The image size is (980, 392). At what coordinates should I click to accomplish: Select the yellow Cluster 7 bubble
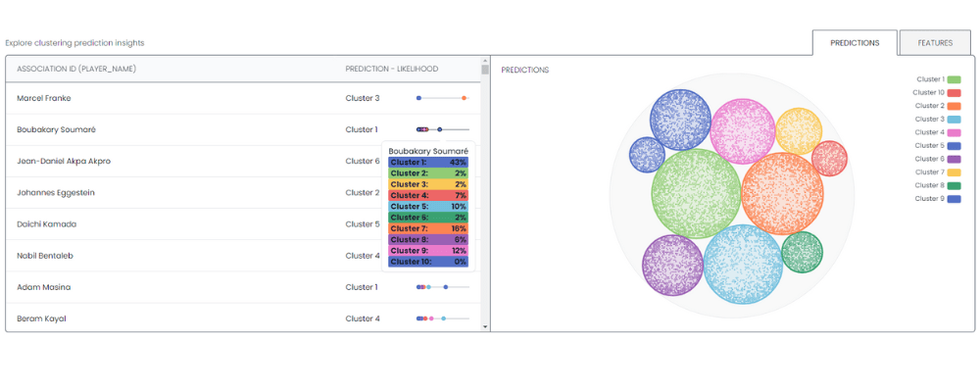[x=799, y=132]
